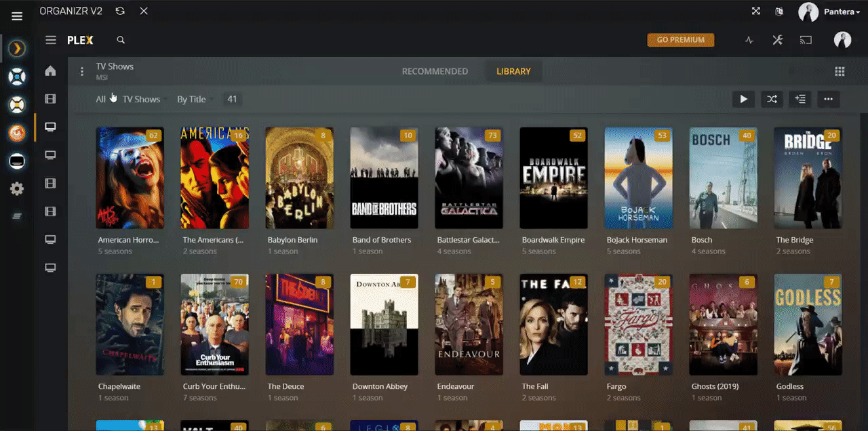This screenshot has width=868, height=431.
Task: Open the By Title sort dropdown
Action: (x=194, y=99)
